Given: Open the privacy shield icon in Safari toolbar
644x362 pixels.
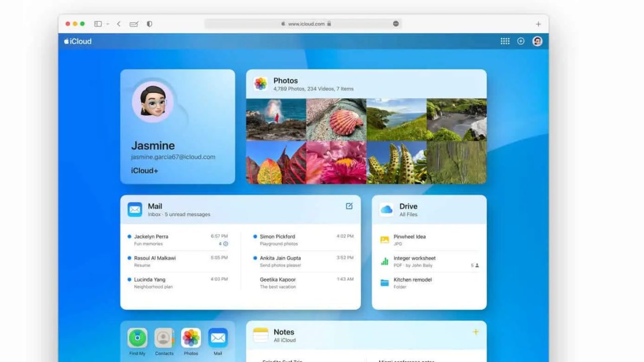Looking at the screenshot, I should (x=149, y=24).
